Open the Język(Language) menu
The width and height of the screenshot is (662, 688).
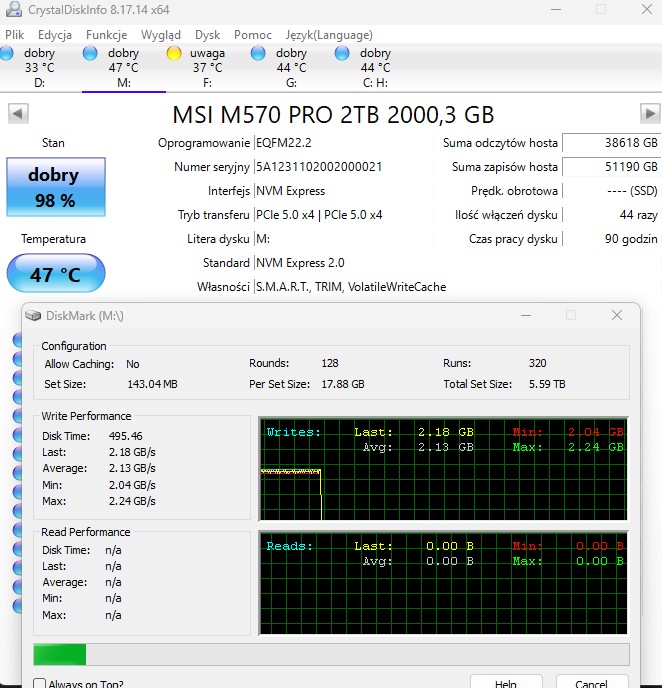click(329, 34)
